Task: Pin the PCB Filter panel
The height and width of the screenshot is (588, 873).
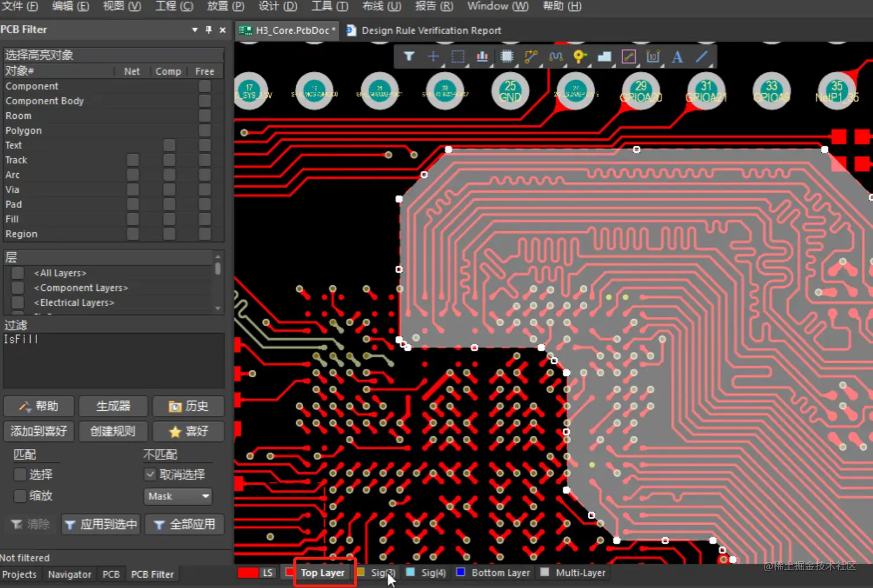Action: coord(209,30)
